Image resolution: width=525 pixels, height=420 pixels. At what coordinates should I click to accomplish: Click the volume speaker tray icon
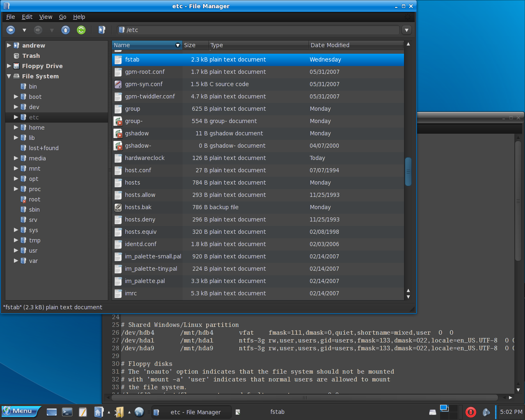point(486,412)
